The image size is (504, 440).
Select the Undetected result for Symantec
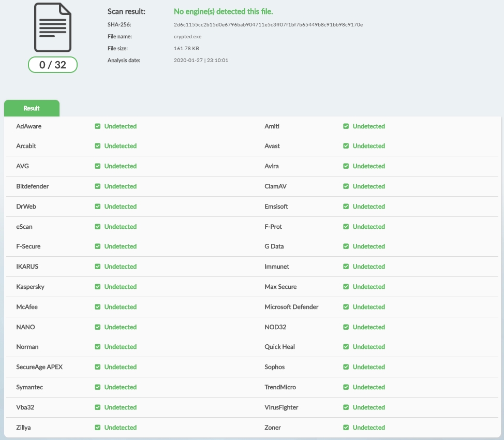(x=121, y=387)
